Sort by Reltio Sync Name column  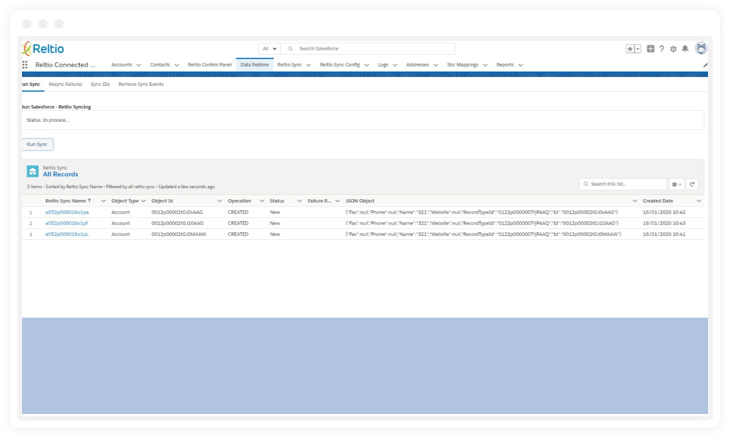(68, 201)
